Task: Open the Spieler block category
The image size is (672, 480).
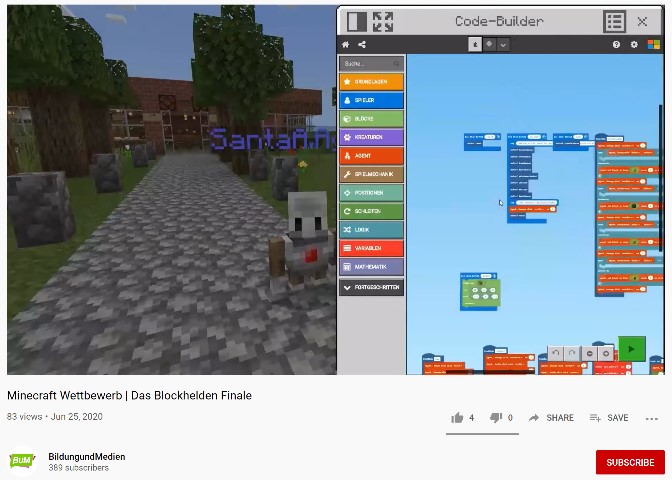Action: (371, 100)
